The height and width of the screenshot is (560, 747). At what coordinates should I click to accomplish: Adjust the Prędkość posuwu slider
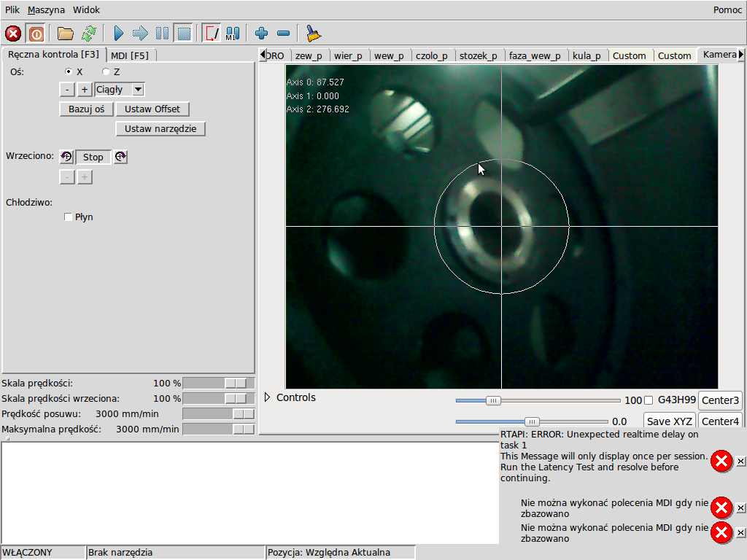pos(219,414)
